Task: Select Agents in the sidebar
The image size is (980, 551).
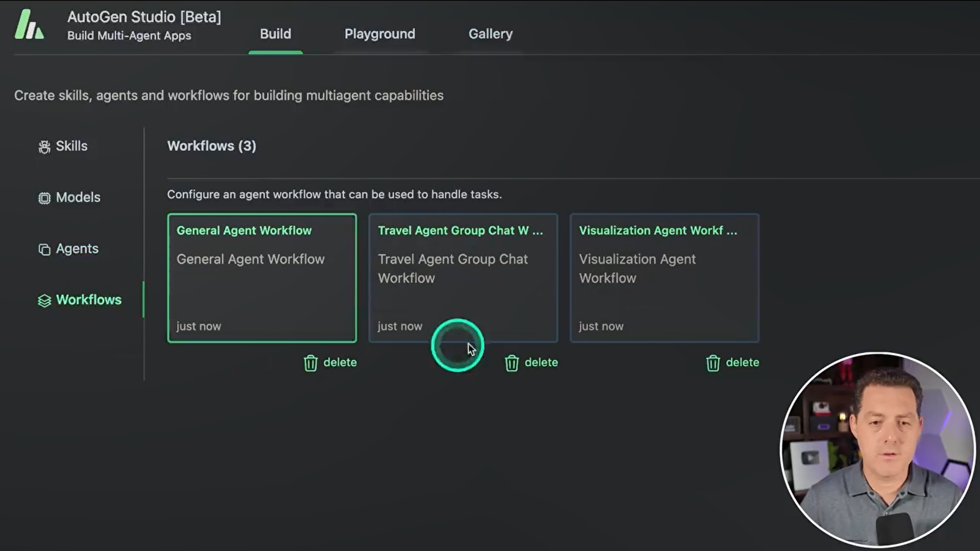Action: pyautogui.click(x=77, y=249)
